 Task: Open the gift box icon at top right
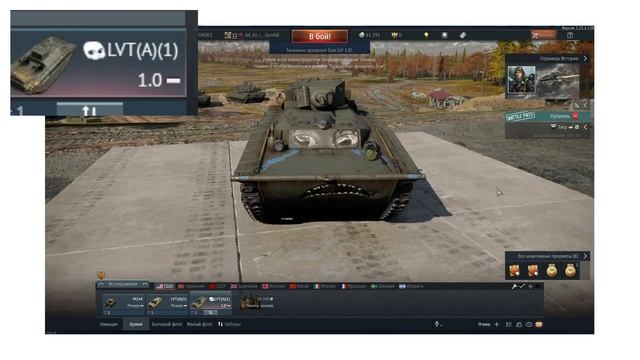570,36
